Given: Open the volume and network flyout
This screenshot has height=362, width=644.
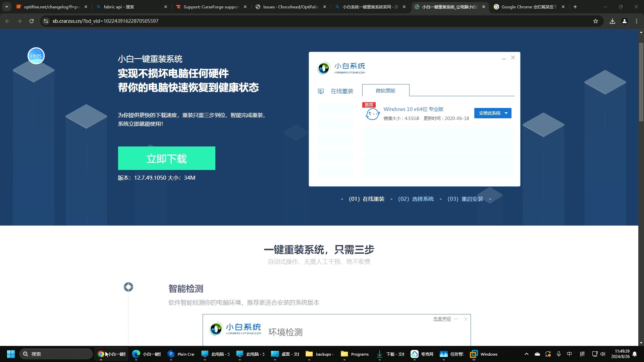Looking at the screenshot, I should pyautogui.click(x=599, y=354).
